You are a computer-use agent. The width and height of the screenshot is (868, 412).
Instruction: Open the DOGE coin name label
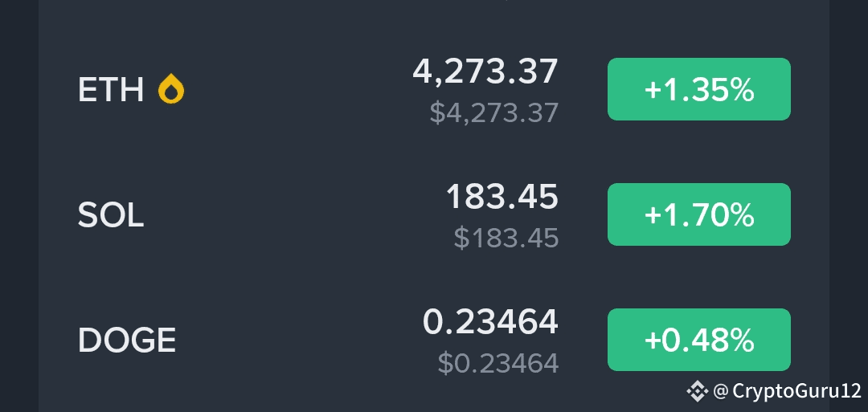coord(127,340)
